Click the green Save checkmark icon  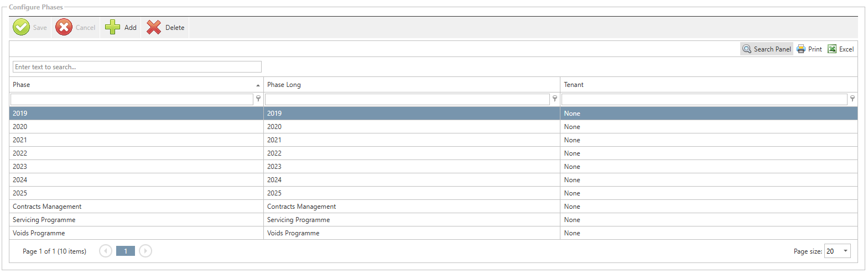[21, 27]
